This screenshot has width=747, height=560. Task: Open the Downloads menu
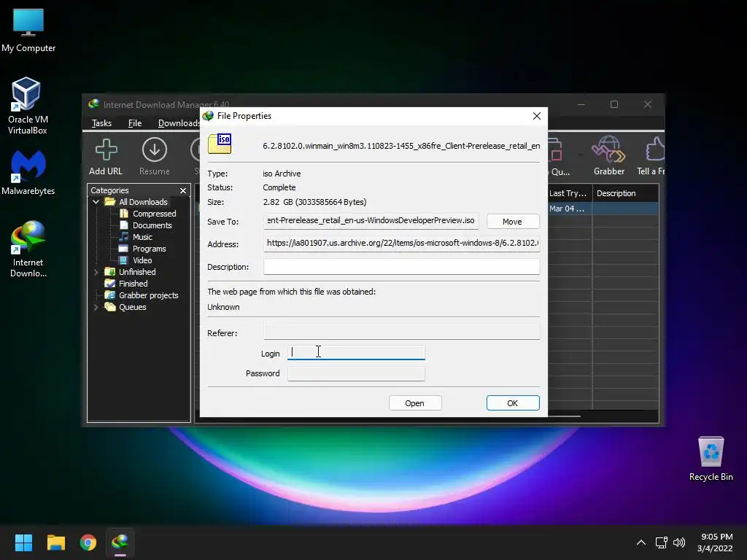click(x=179, y=123)
